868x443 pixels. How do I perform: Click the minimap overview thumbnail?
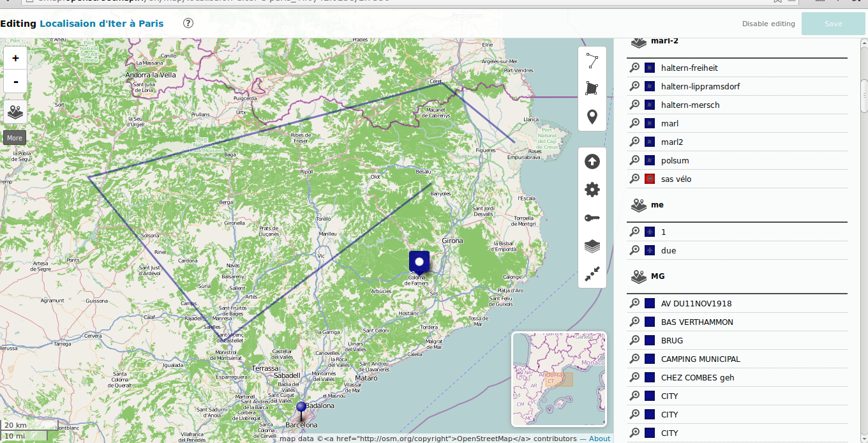point(559,379)
